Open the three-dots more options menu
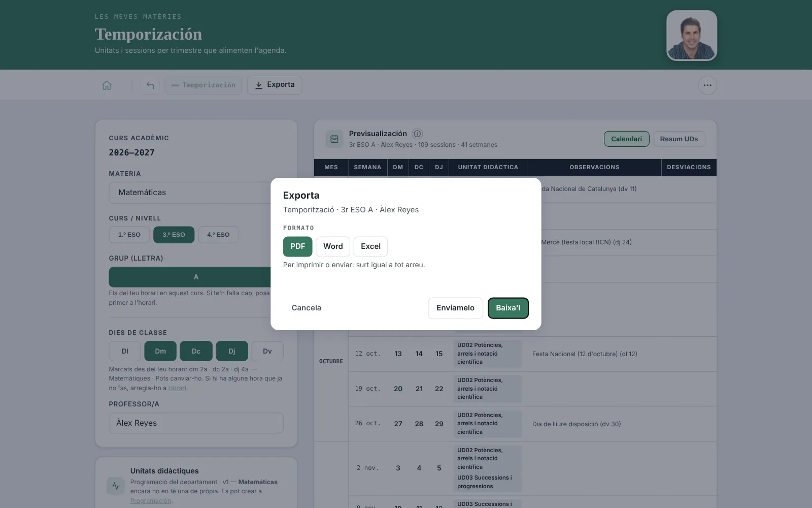 click(707, 85)
